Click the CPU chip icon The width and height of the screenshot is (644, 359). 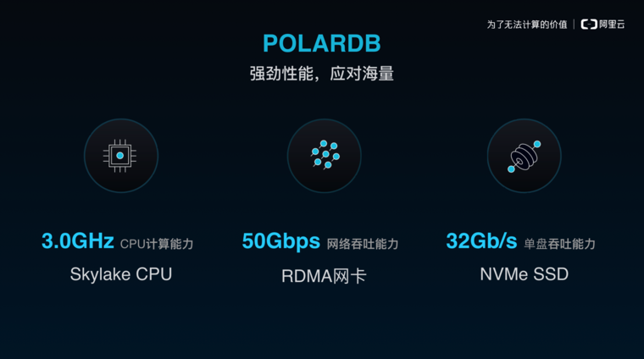[x=120, y=156]
